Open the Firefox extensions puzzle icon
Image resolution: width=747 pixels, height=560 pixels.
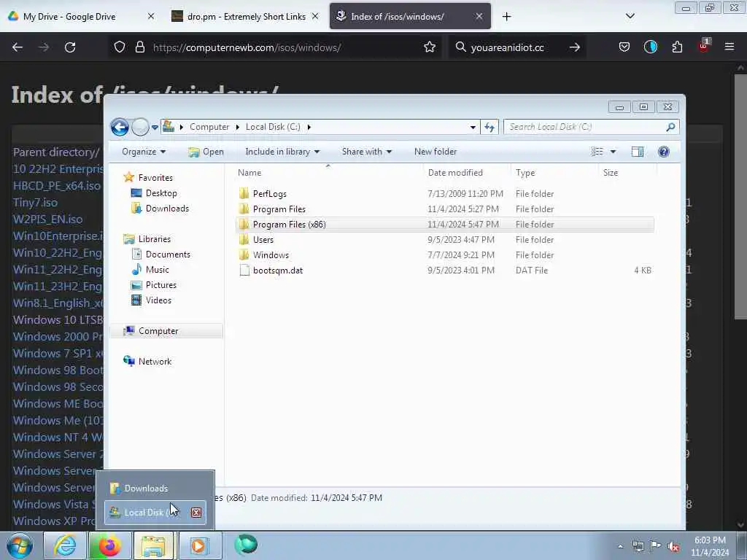click(677, 47)
